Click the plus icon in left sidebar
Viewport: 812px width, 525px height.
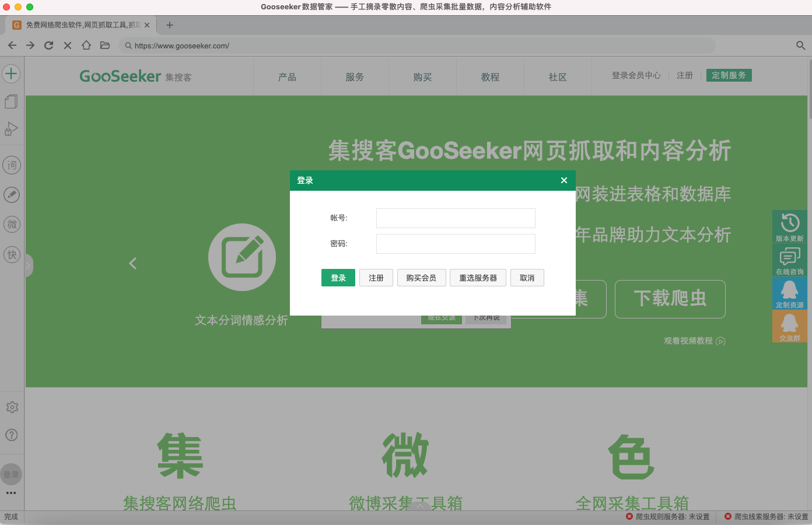click(12, 73)
